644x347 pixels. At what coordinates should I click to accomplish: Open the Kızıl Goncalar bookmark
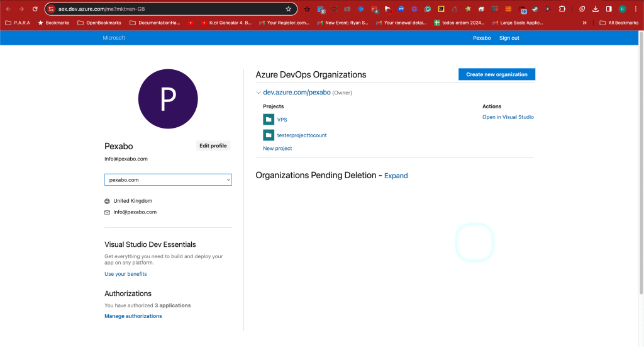pyautogui.click(x=226, y=23)
